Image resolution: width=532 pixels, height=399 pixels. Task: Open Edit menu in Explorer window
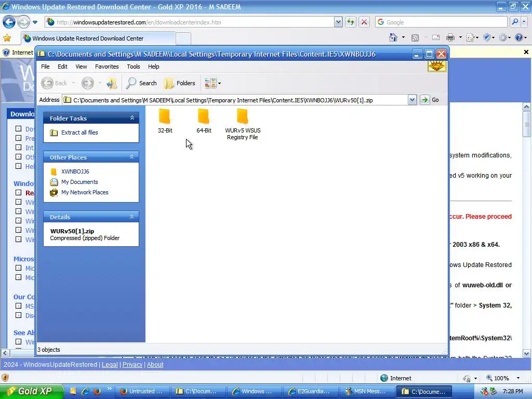(x=62, y=66)
